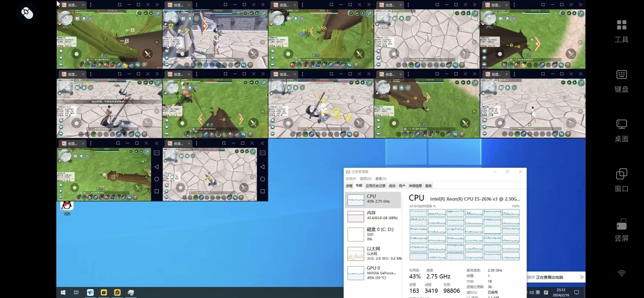
Task: Toggle the mouse mode button
Action: (28, 13)
